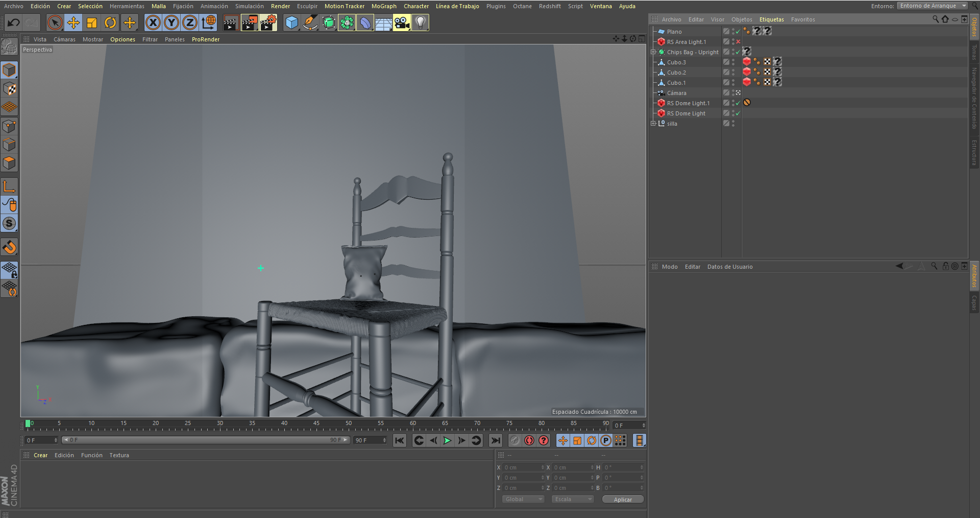Click Make Editable icon in left palette
This screenshot has width=980, height=518.
[x=9, y=47]
